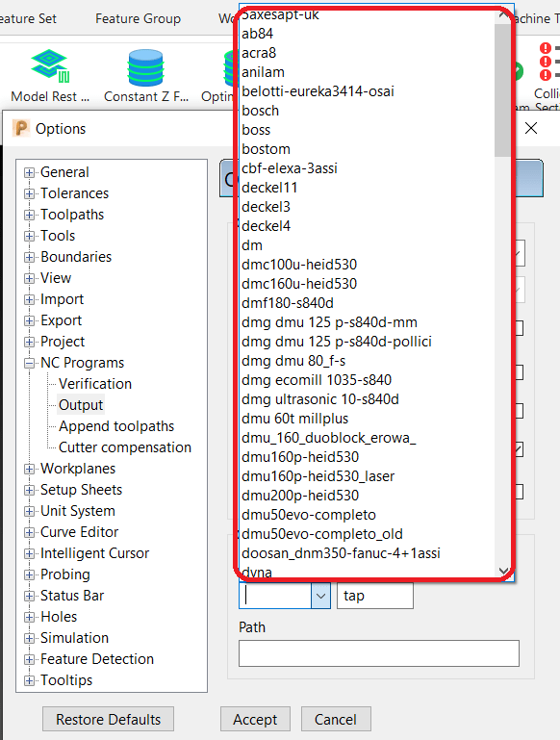The width and height of the screenshot is (560, 740).
Task: Click the PowerMill Options dialog icon
Action: coord(21,128)
